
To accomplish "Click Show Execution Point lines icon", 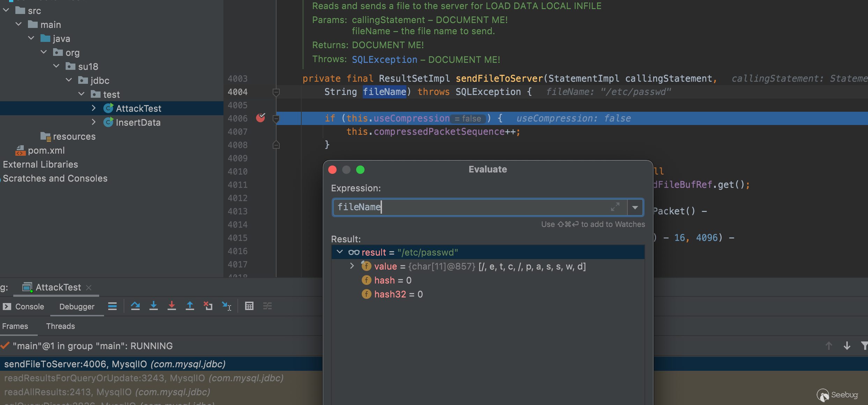I will [x=112, y=306].
